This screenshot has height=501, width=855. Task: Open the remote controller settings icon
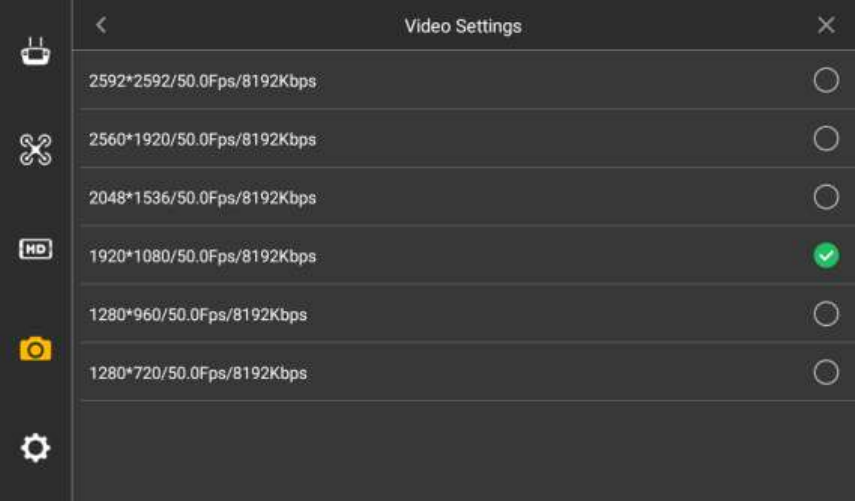coord(35,51)
